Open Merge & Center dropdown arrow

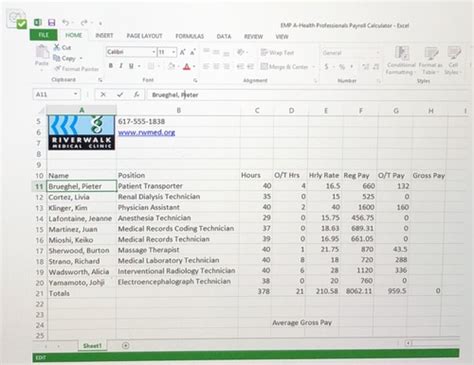[314, 67]
